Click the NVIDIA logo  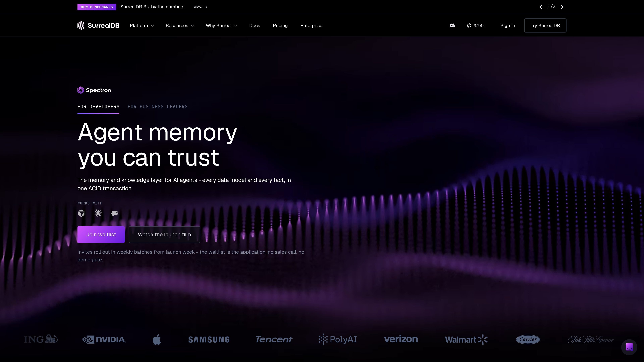tap(104, 340)
